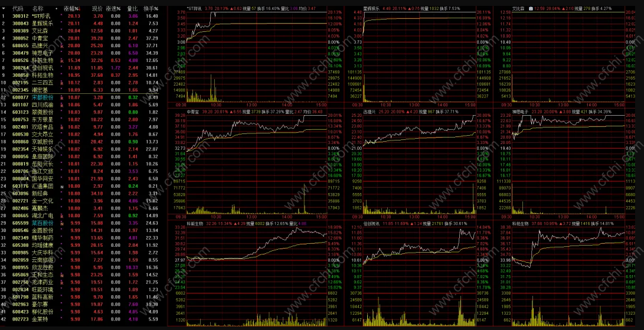The height and width of the screenshot is (330, 644).
Task: Sort the list by 代码 column header
Action: point(18,8)
